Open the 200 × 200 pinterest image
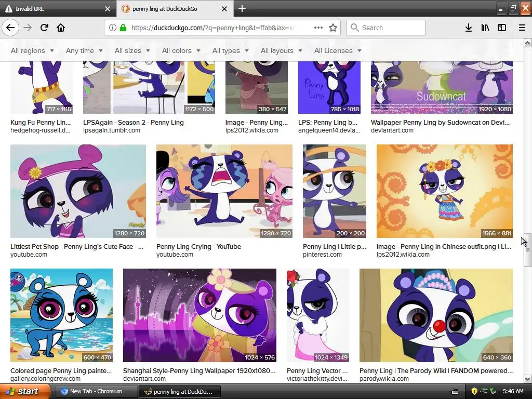This screenshot has width=532, height=399. point(335,191)
